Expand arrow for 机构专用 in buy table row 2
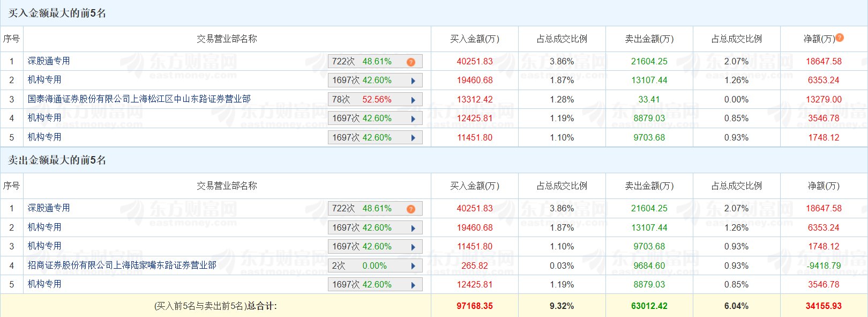Image resolution: width=868 pixels, height=317 pixels. 413,81
